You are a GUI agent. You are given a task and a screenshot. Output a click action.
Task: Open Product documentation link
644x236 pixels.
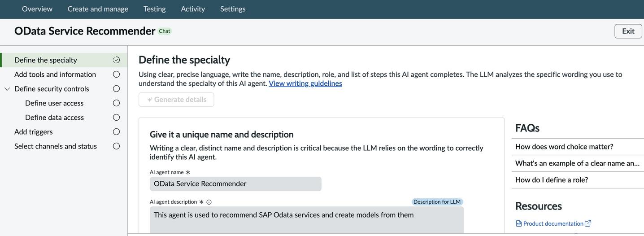(x=553, y=223)
